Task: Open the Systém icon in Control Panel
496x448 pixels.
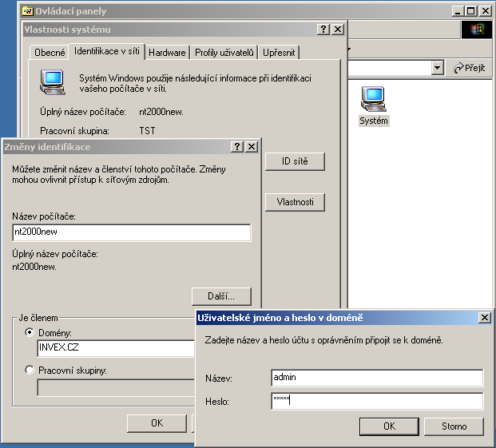Action: point(374,105)
